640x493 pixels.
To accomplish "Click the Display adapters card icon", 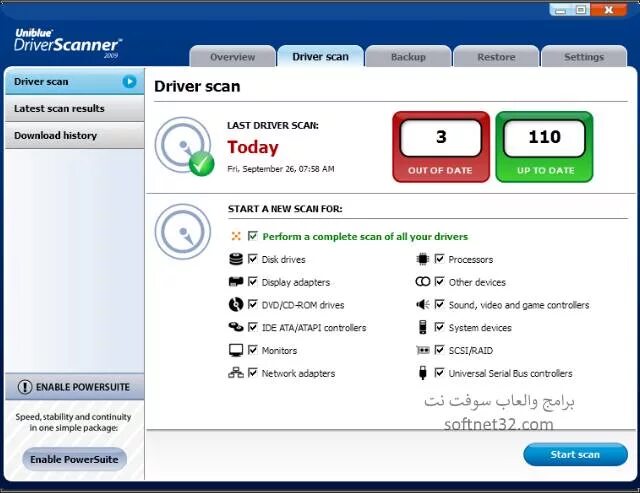I will (x=236, y=282).
